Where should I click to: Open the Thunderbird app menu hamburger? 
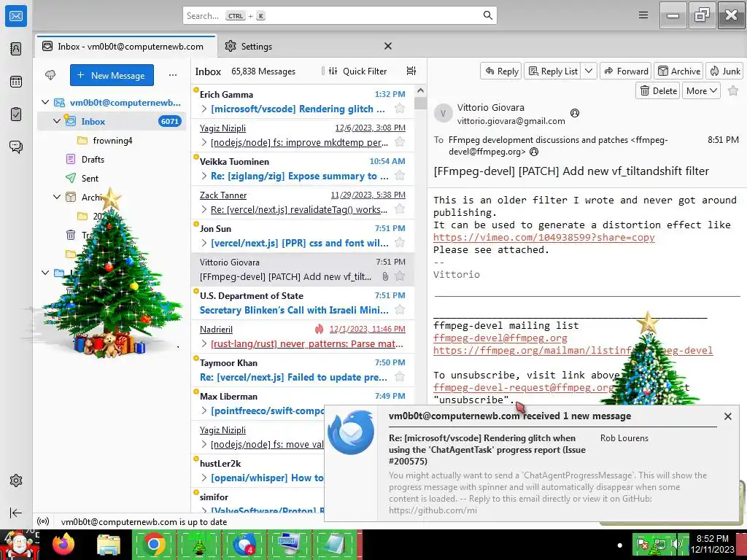tap(643, 15)
